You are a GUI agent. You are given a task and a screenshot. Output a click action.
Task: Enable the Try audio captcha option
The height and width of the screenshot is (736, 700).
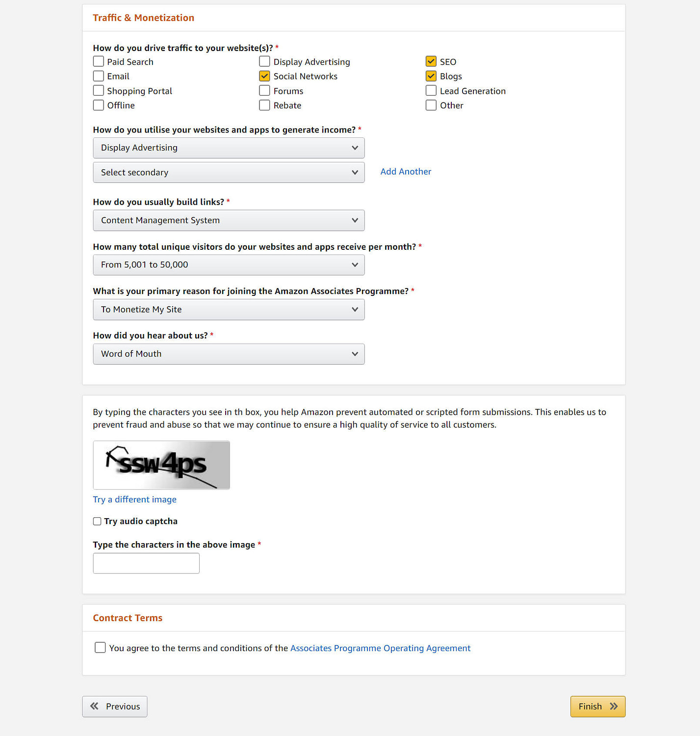(97, 521)
